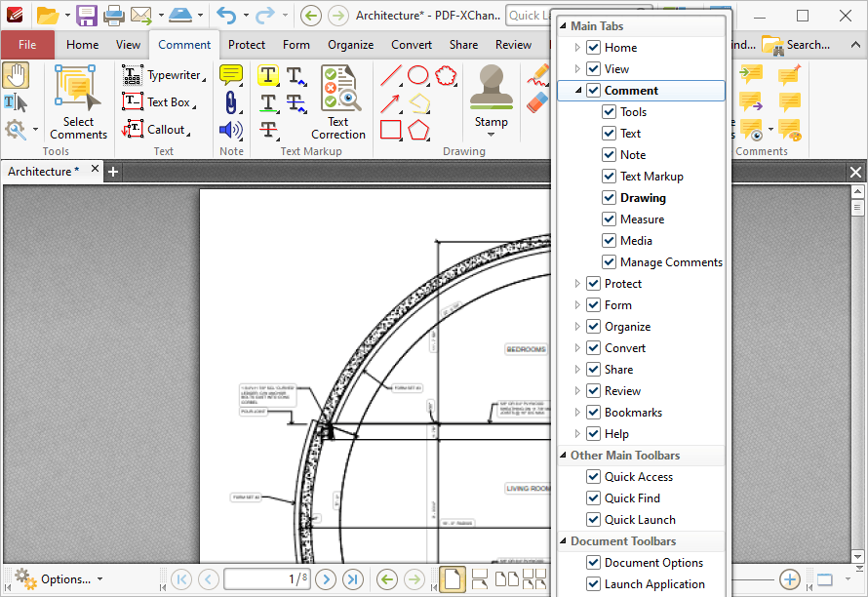Toggle the Document Options checkbox

pyautogui.click(x=593, y=563)
